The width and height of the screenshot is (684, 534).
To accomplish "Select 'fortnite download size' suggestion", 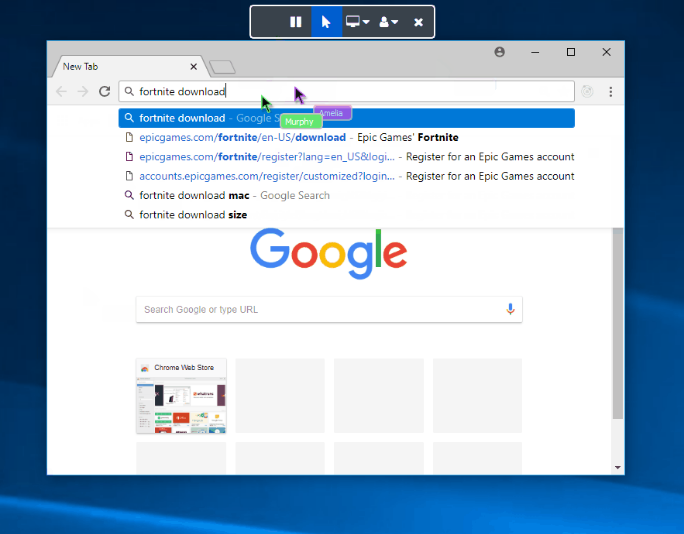I will click(x=193, y=215).
